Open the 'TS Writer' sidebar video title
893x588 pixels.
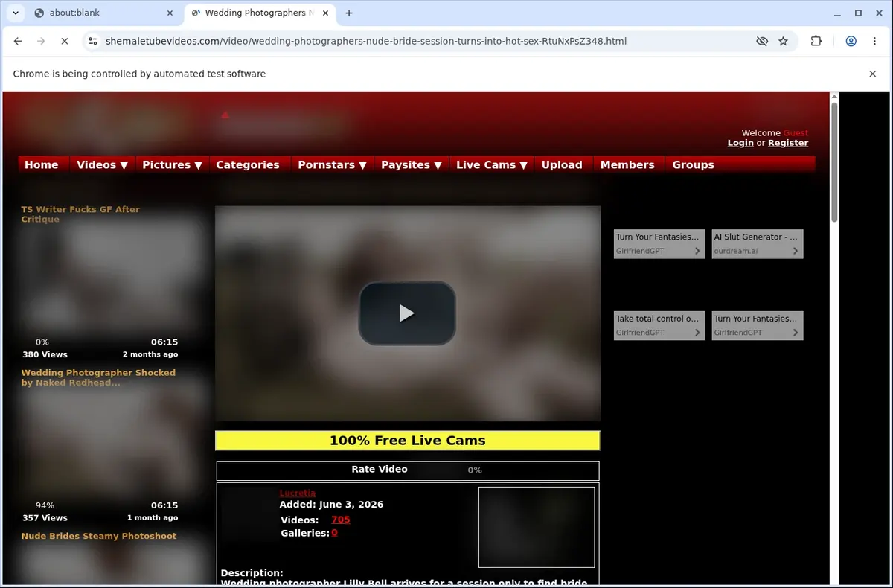tap(80, 214)
